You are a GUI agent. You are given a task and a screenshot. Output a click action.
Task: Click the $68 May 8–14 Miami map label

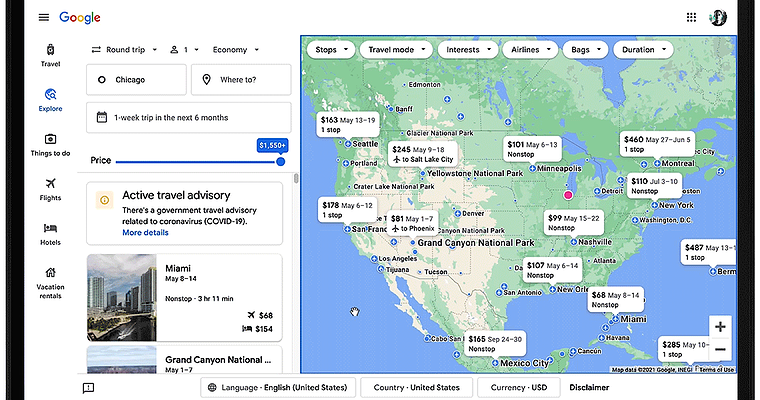(x=616, y=300)
